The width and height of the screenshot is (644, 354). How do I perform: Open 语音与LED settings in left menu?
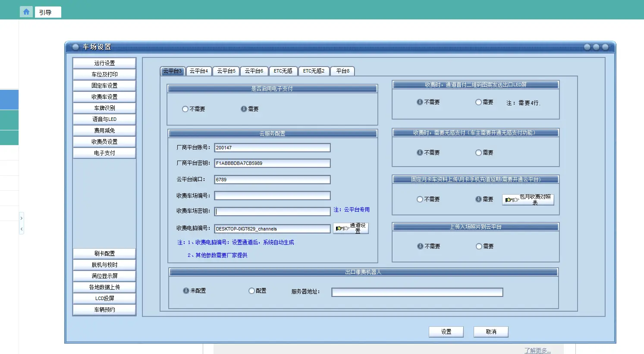click(104, 119)
